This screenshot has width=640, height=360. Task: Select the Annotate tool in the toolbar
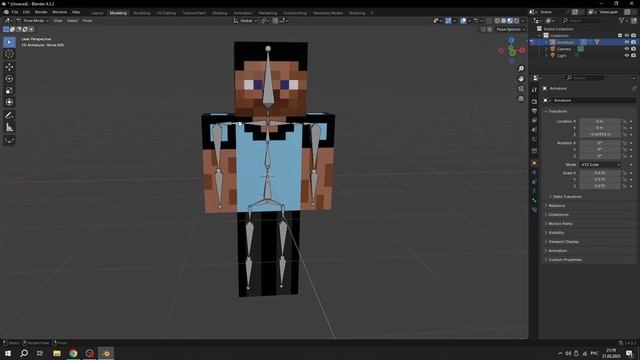(9, 116)
